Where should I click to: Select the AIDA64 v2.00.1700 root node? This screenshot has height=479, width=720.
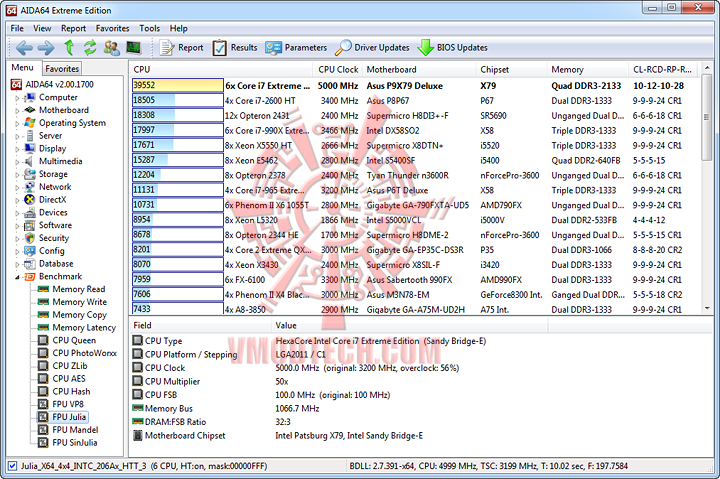tap(59, 85)
